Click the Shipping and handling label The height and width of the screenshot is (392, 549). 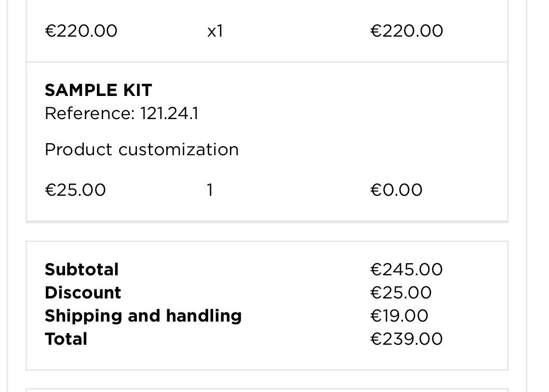tap(143, 316)
